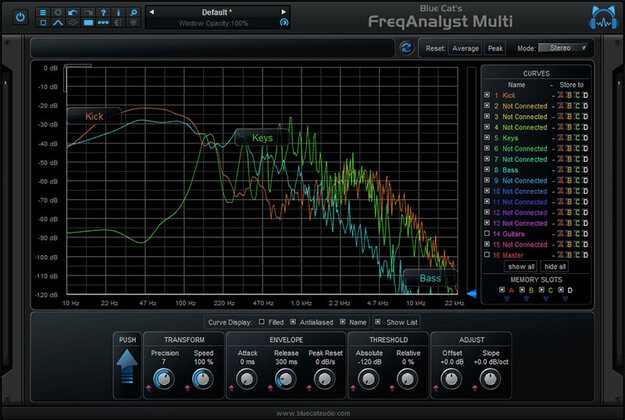The image size is (625, 420).
Task: Open help with the question mark icon
Action: pos(103,12)
